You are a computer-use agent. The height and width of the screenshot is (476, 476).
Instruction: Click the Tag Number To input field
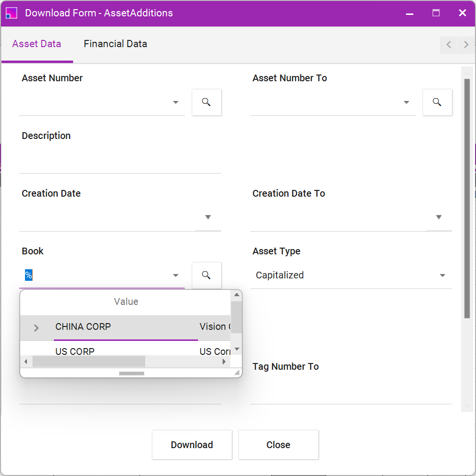pyautogui.click(x=351, y=391)
